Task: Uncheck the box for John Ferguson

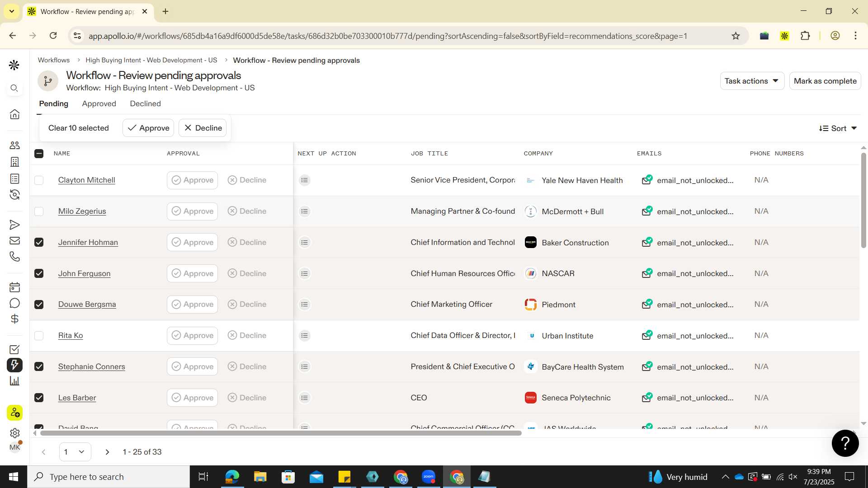Action: click(x=39, y=273)
